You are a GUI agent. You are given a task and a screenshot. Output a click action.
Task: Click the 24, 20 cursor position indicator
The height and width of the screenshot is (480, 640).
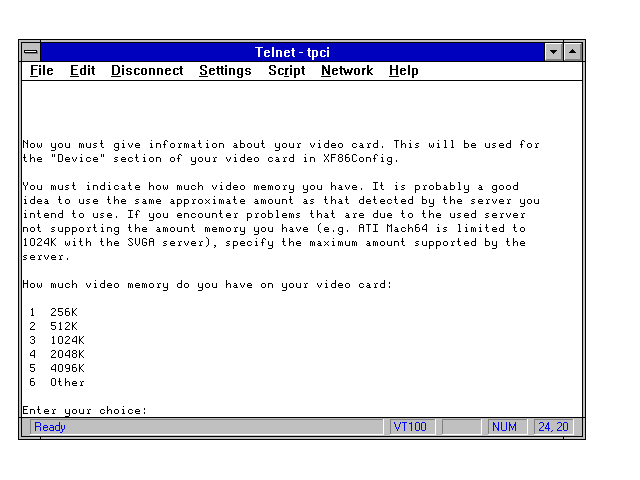552,427
